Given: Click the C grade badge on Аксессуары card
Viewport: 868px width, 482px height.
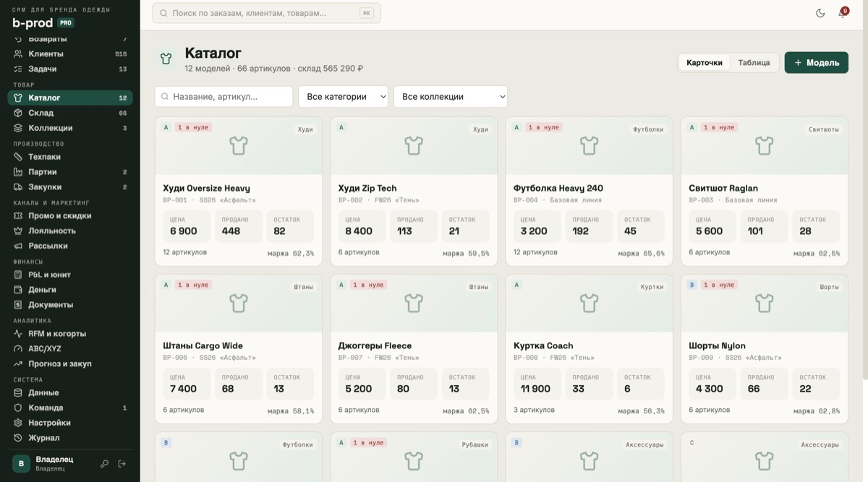Looking at the screenshot, I should (x=692, y=442).
